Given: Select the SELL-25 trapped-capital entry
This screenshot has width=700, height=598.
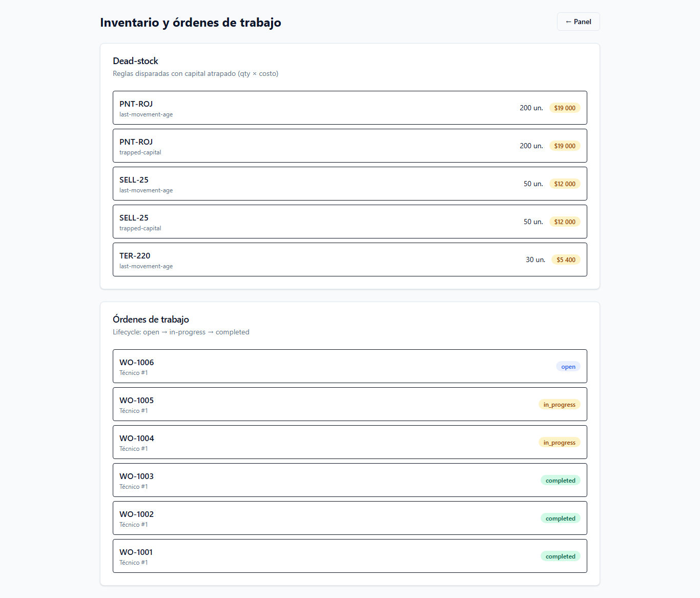Looking at the screenshot, I should [x=350, y=222].
